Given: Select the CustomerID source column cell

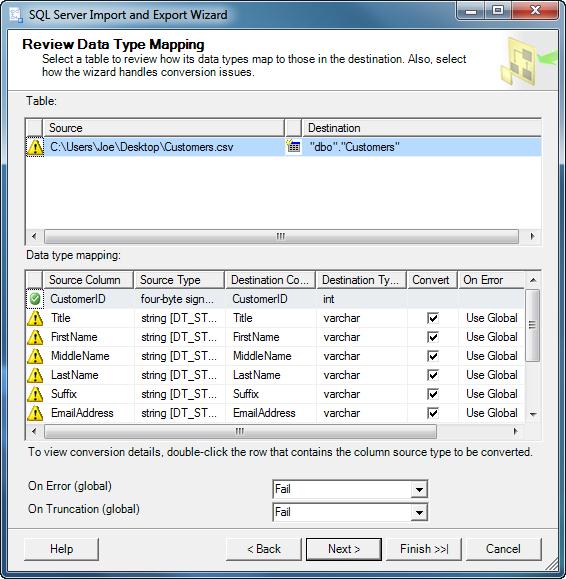Looking at the screenshot, I should coord(89,299).
